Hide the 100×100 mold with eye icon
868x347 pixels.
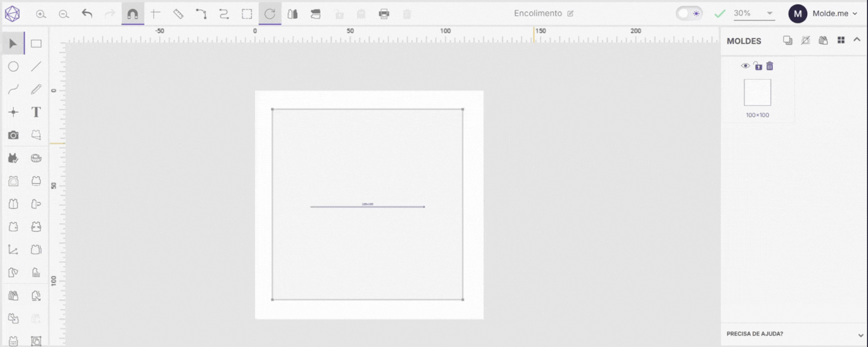746,66
